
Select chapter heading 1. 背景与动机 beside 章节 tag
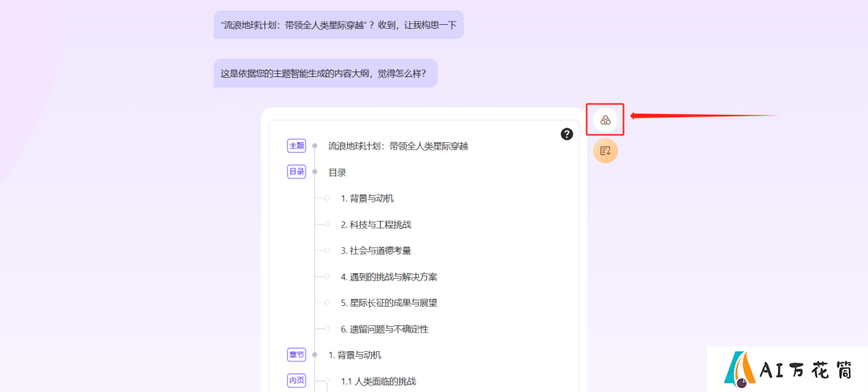[355, 355]
